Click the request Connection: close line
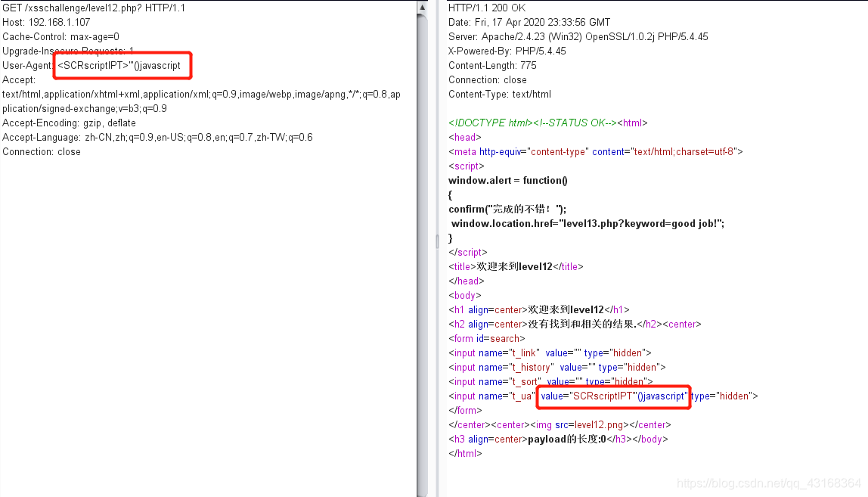The height and width of the screenshot is (497, 868). pyautogui.click(x=42, y=152)
